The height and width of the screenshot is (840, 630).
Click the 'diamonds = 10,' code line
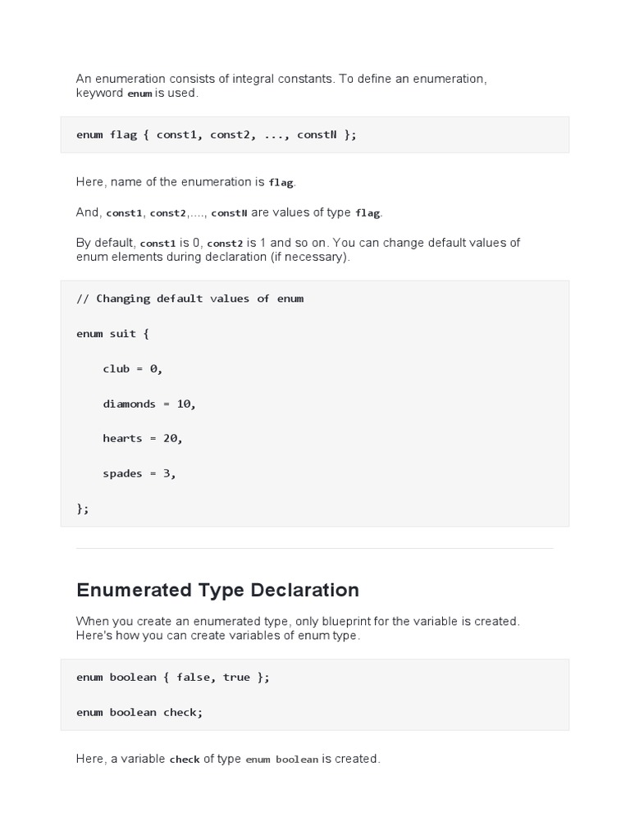(149, 404)
